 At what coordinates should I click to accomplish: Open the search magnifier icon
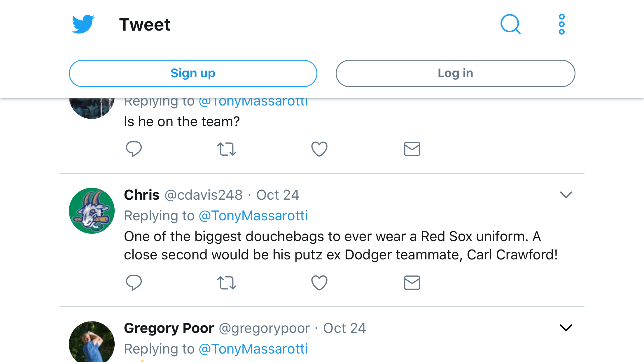(510, 24)
